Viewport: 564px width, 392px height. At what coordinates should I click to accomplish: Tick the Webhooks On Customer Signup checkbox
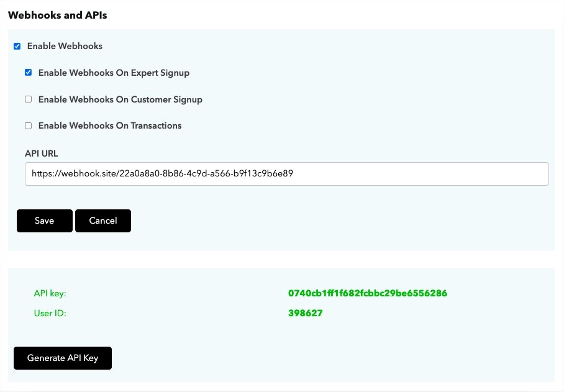click(x=28, y=99)
